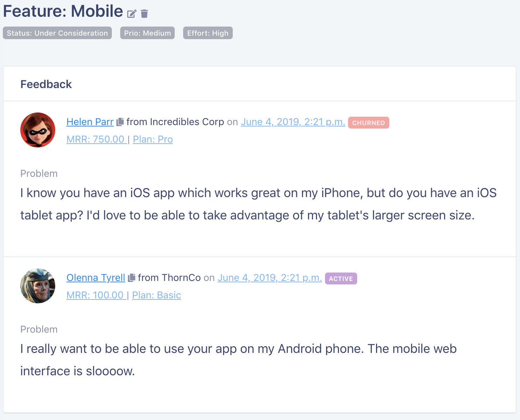Delete feature using the trash icon

(x=144, y=14)
